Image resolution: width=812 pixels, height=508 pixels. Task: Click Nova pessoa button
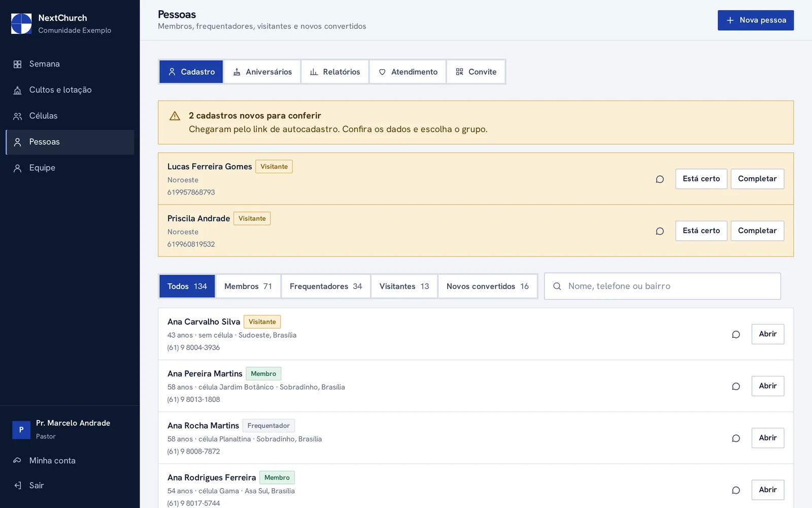click(756, 20)
